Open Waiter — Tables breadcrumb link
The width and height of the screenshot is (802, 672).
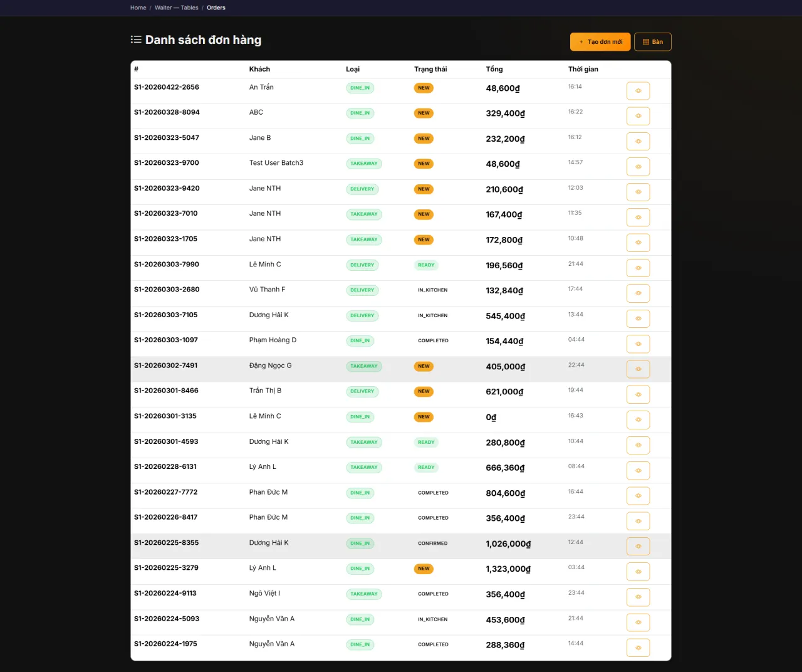click(x=177, y=8)
